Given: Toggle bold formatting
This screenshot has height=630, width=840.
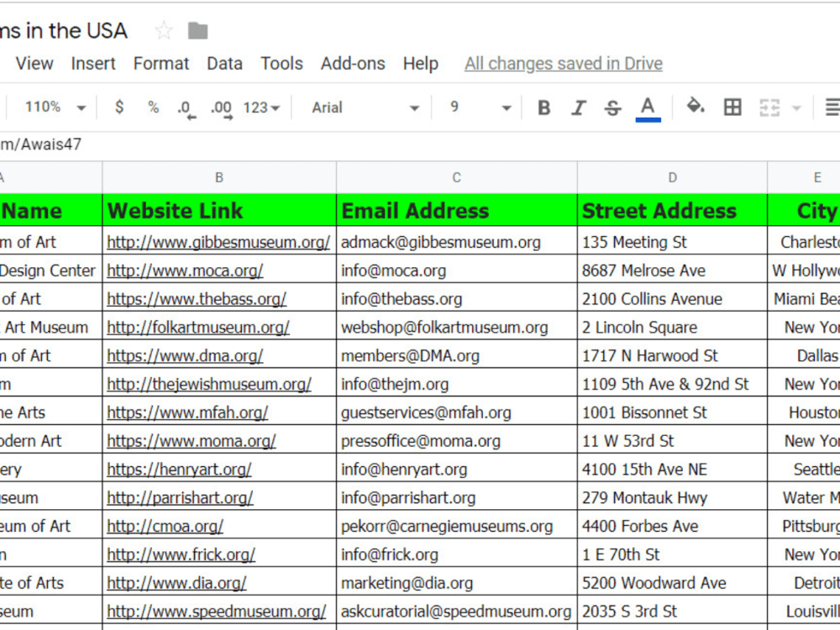Looking at the screenshot, I should pyautogui.click(x=543, y=108).
